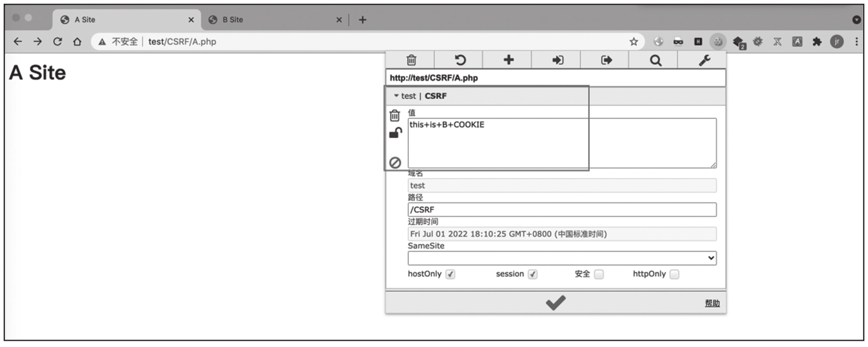The image size is (868, 347).
Task: Click the extension icon with badge 2
Action: click(x=738, y=42)
